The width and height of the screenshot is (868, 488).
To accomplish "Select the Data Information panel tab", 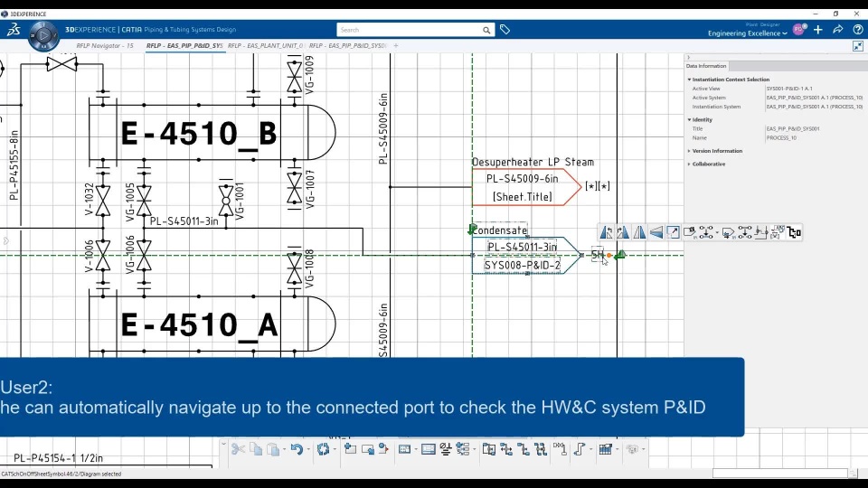I will [x=706, y=66].
